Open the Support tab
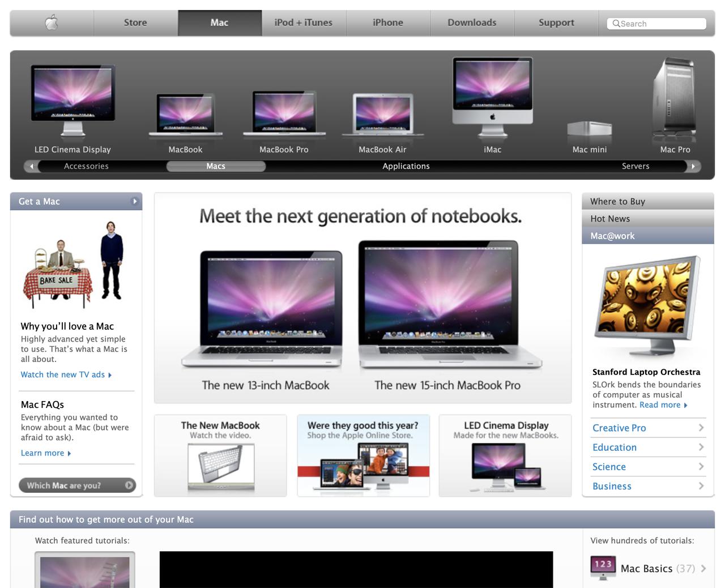 (x=556, y=23)
